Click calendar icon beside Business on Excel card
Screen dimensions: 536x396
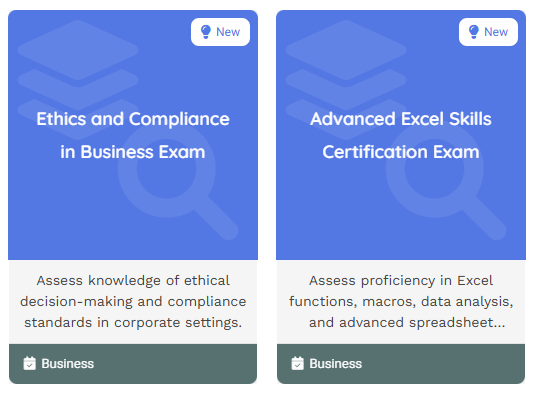(297, 364)
